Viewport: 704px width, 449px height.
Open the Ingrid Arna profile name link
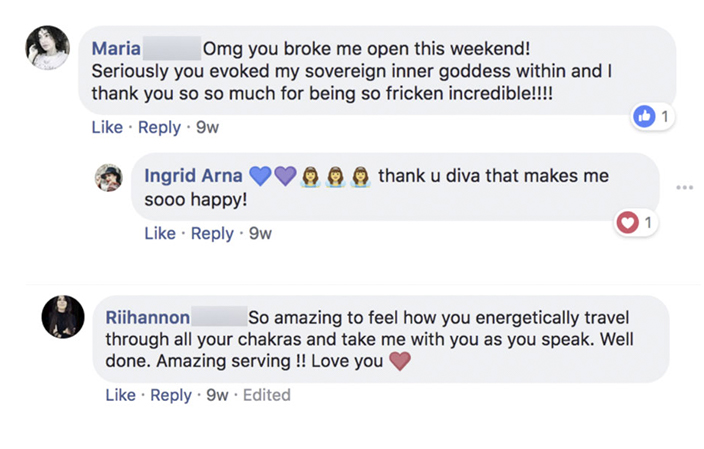(193, 176)
